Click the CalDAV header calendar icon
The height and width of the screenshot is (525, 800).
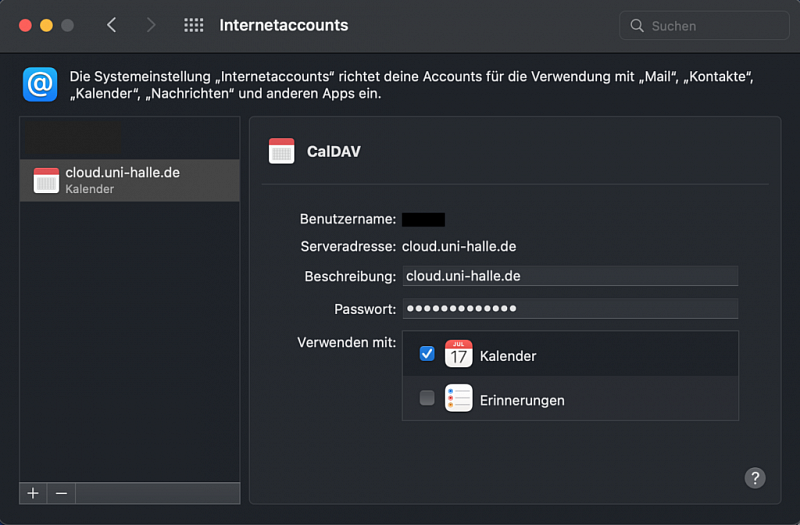282,151
